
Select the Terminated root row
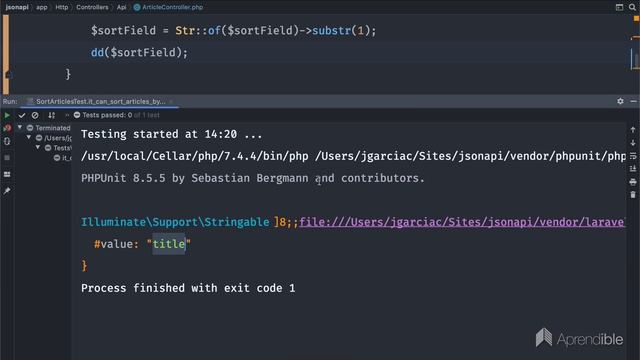[44, 128]
